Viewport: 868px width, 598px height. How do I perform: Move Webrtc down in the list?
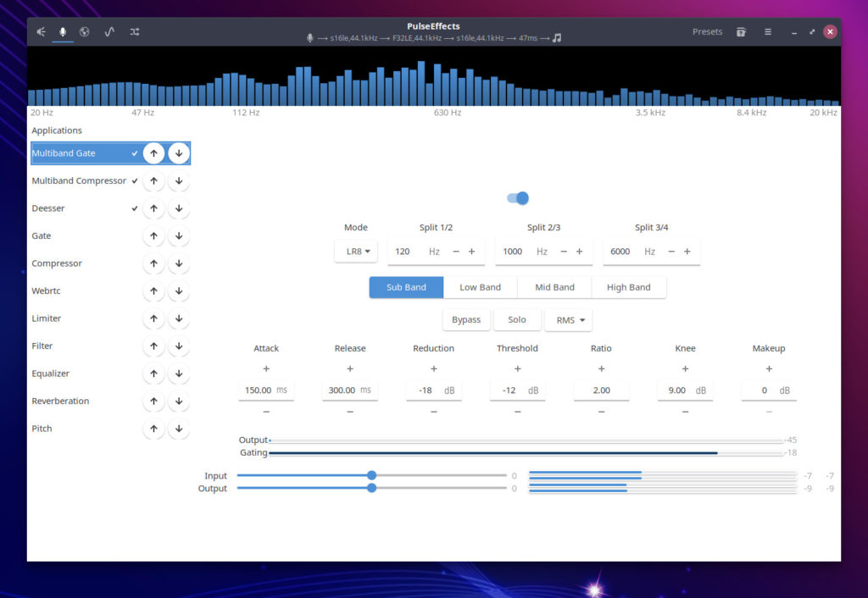(x=179, y=291)
